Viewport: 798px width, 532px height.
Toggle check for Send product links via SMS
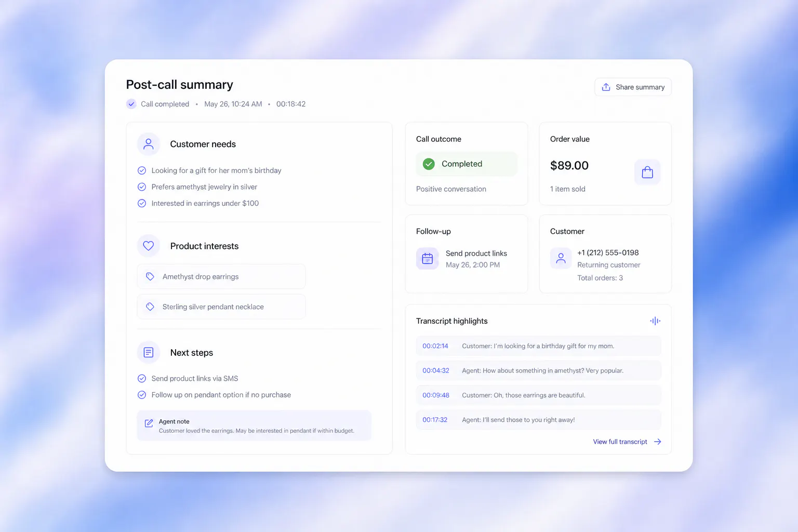[142, 379]
